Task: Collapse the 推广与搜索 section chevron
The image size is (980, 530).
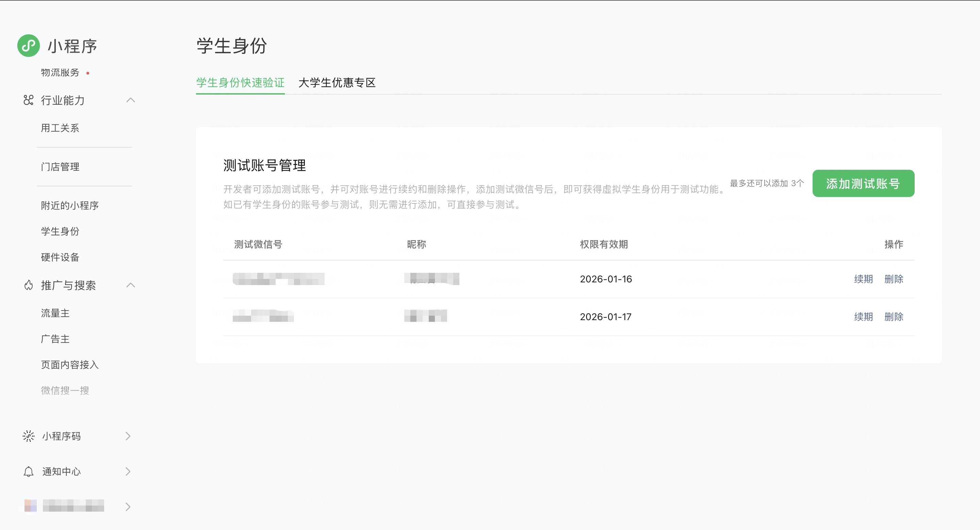Action: (x=130, y=285)
